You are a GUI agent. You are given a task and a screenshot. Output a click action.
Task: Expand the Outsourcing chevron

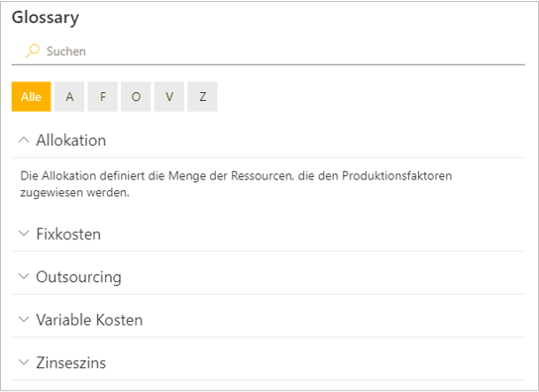24,276
